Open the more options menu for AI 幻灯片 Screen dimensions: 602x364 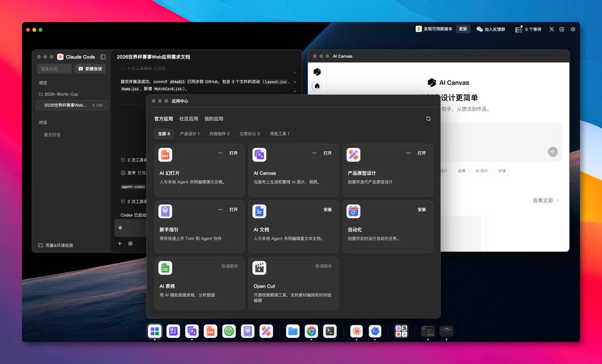220,153
